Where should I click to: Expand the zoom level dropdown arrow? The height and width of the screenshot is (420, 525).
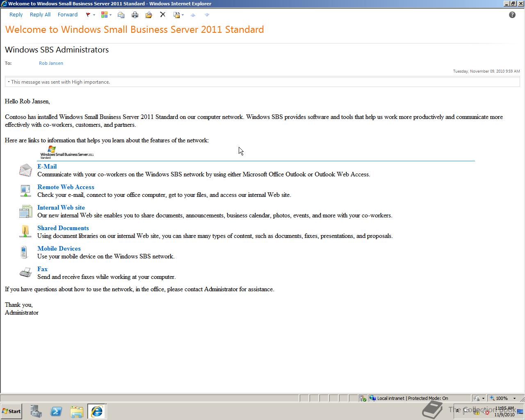514,398
